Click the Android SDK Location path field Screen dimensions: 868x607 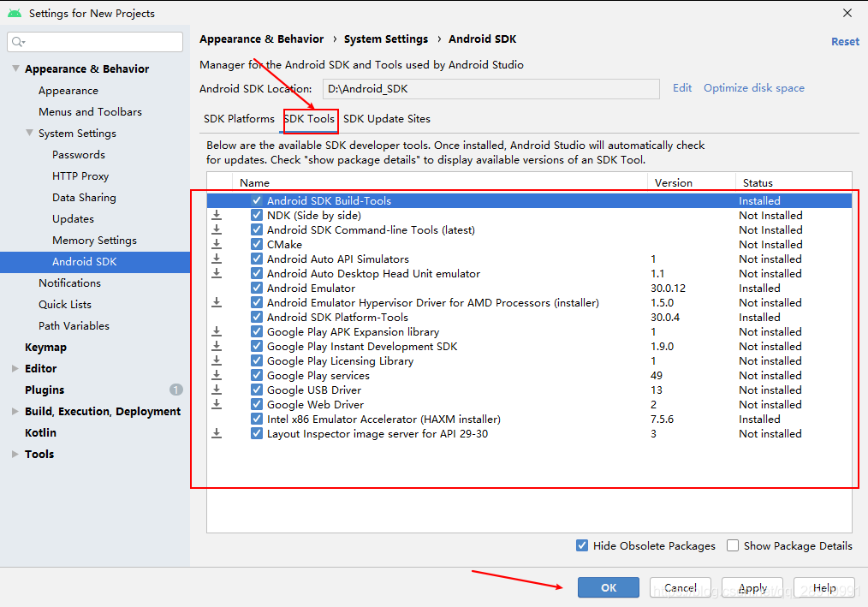tap(490, 89)
